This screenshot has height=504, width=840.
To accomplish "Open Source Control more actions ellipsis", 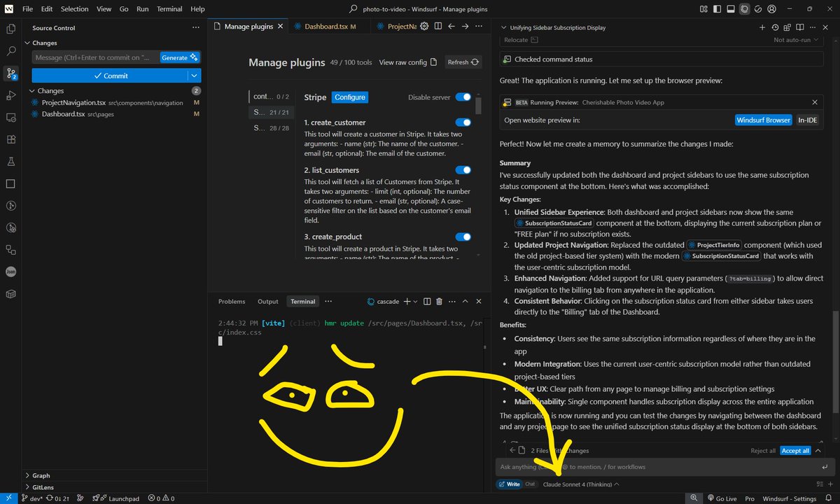I will (x=196, y=28).
